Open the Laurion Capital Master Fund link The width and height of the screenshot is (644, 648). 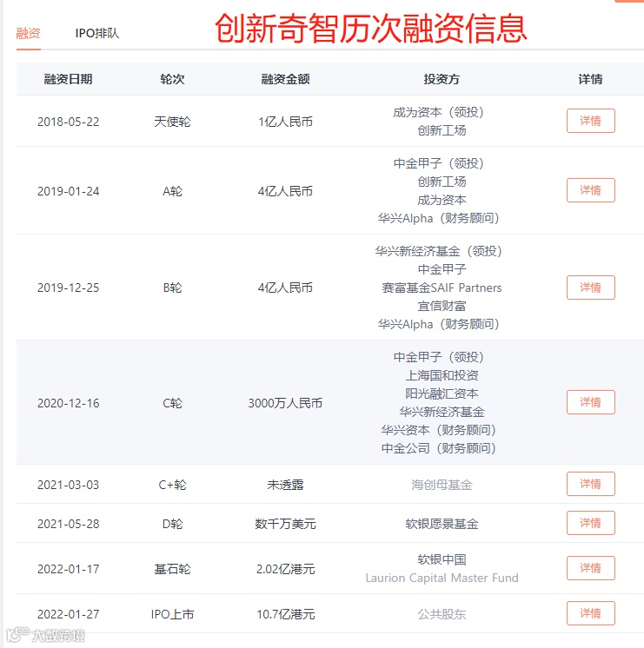[x=442, y=578]
